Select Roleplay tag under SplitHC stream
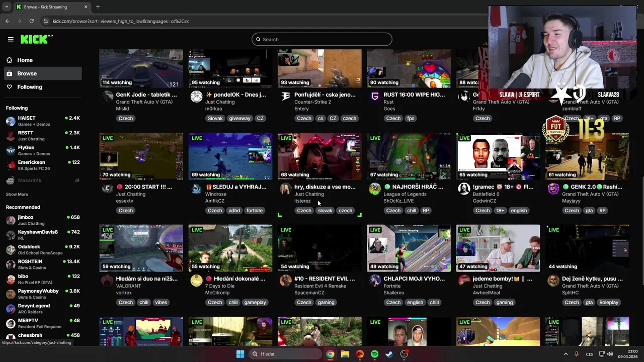644x362 pixels. [608, 303]
